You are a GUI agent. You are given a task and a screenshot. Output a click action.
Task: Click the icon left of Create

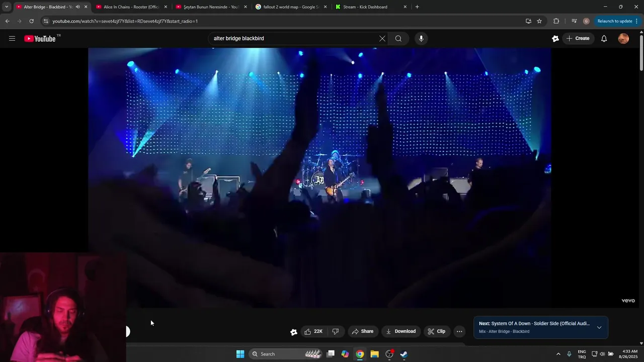click(x=555, y=38)
